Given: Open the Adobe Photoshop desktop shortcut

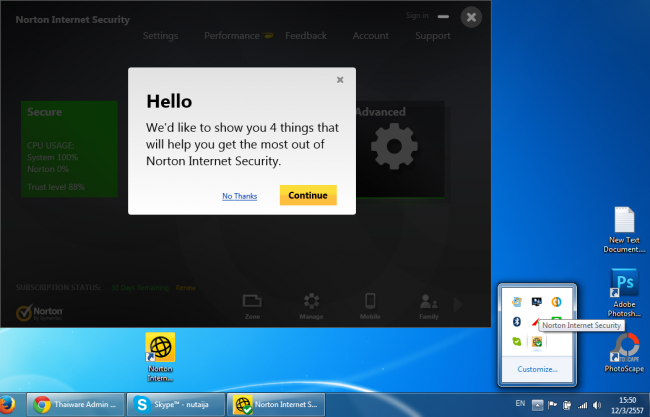Looking at the screenshot, I should pyautogui.click(x=624, y=293).
